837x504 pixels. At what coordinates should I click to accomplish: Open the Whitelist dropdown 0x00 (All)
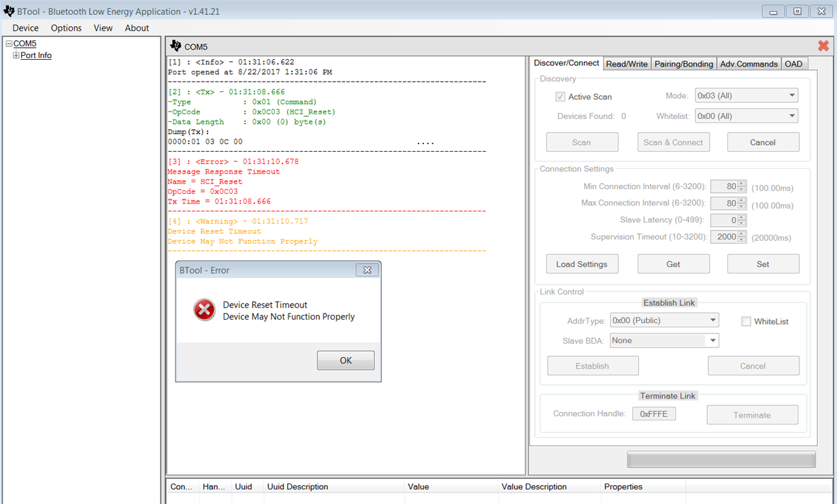pyautogui.click(x=746, y=116)
